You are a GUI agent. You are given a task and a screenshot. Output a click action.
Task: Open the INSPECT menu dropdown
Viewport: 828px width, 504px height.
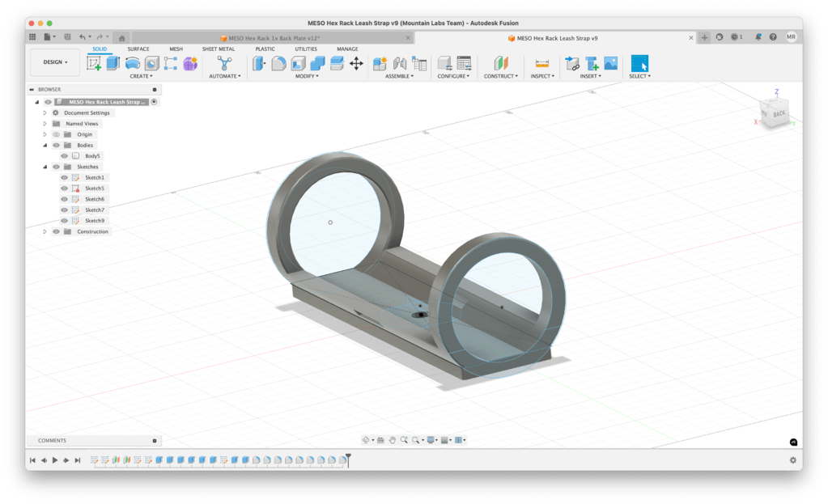542,76
